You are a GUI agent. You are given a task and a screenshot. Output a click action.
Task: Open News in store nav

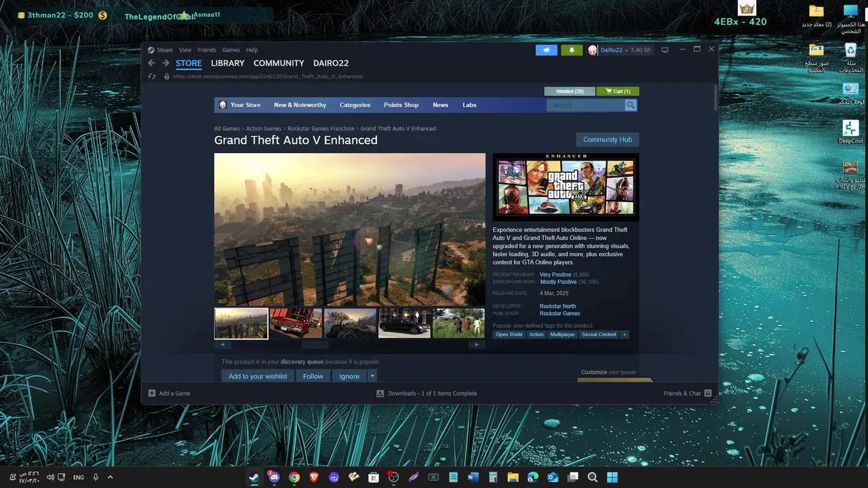click(441, 105)
